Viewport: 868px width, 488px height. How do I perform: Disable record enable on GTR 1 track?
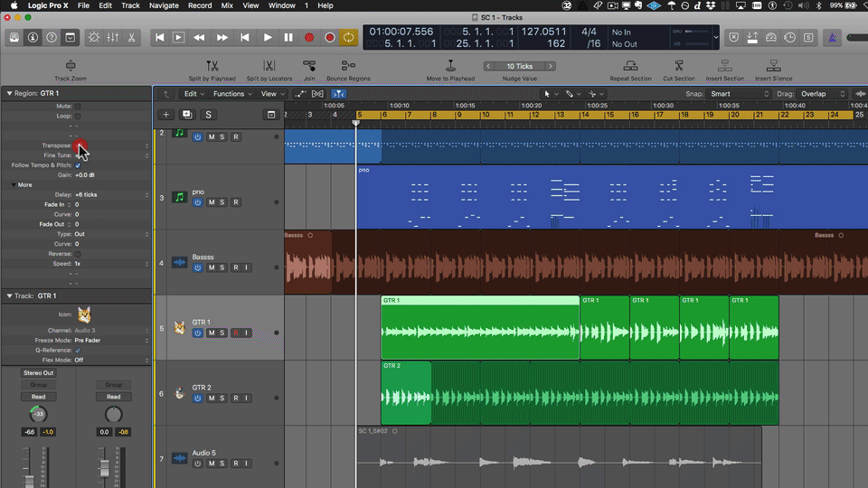click(236, 333)
